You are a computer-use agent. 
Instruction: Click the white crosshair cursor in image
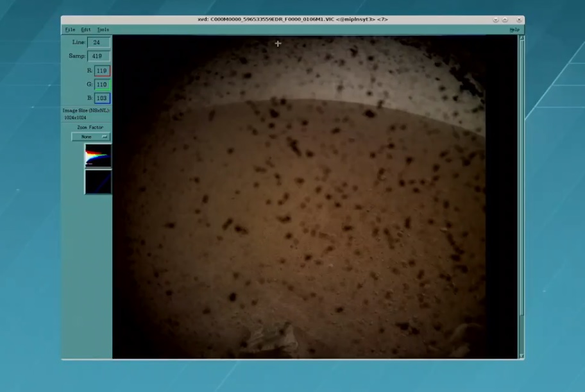[278, 44]
